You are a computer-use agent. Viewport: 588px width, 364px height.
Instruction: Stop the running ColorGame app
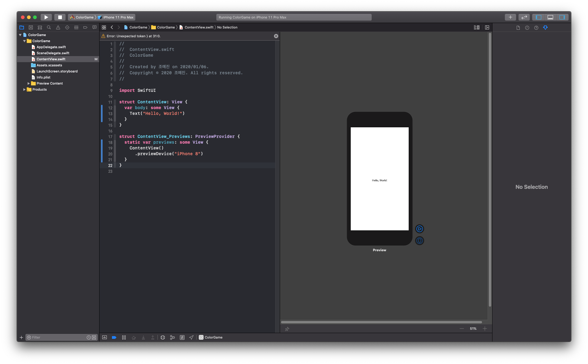pos(60,17)
